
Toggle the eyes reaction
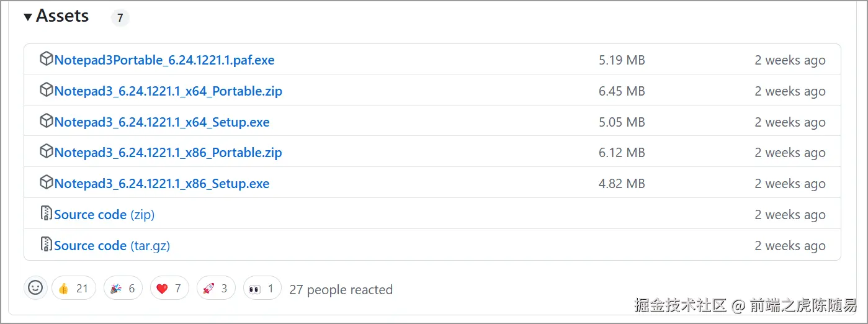point(262,288)
